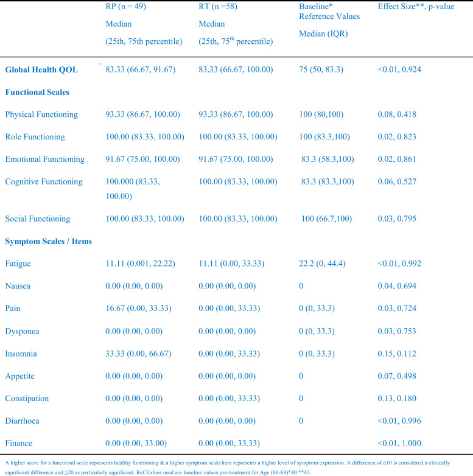The height and width of the screenshot is (476, 473).
Task: Click the RT (n = 58) column header
Action: pos(223,7)
